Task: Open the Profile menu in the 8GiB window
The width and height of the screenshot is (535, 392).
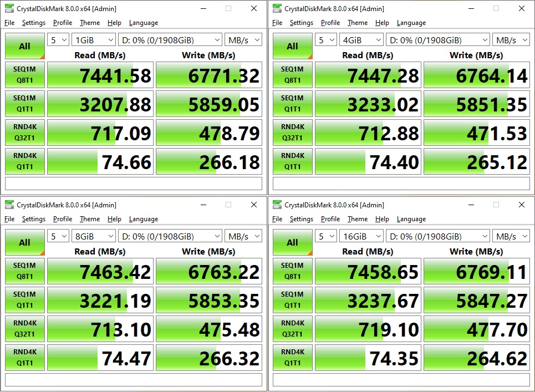Action: pos(63,219)
